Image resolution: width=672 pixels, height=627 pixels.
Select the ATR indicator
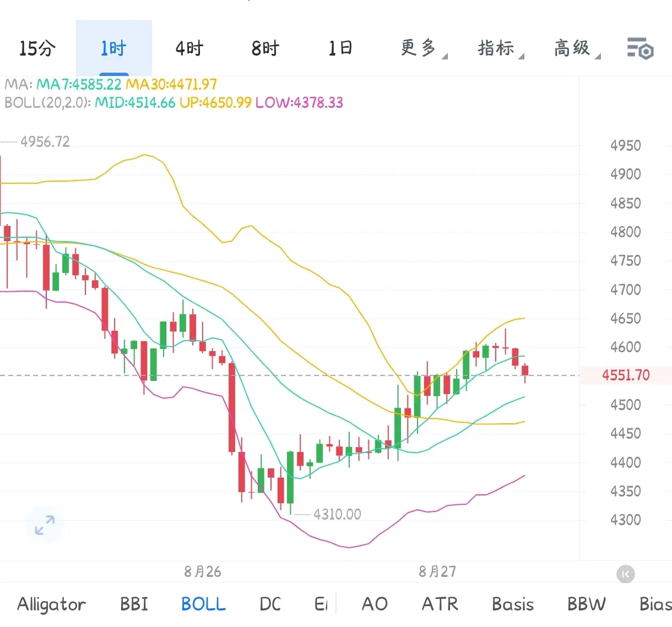click(440, 604)
